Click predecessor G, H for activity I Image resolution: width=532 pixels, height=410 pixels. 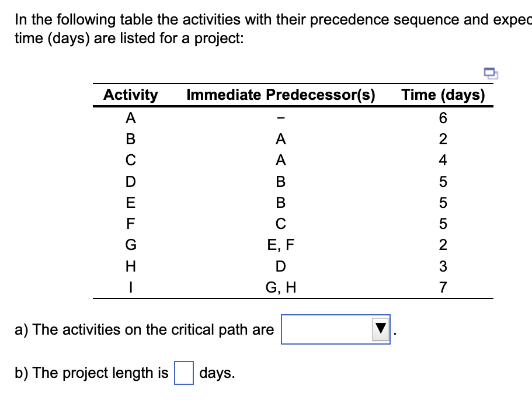281,287
